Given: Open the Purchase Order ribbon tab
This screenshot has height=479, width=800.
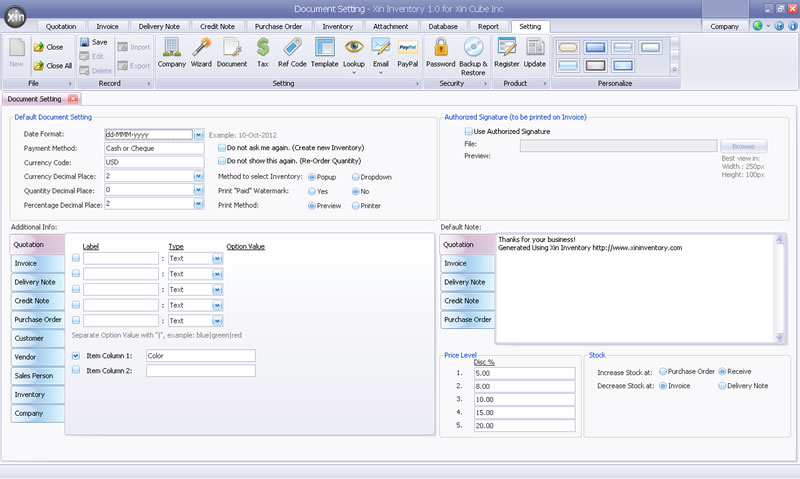Looking at the screenshot, I should pyautogui.click(x=278, y=27).
